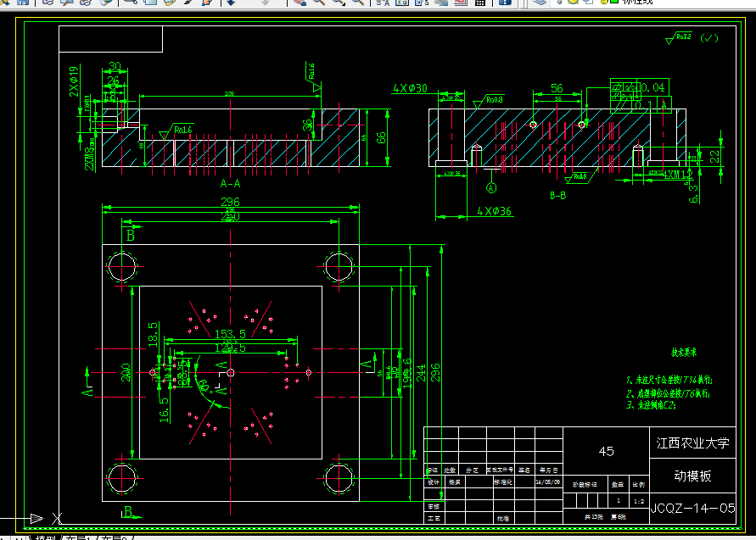Click the material value 45 in title block

[x=606, y=451]
